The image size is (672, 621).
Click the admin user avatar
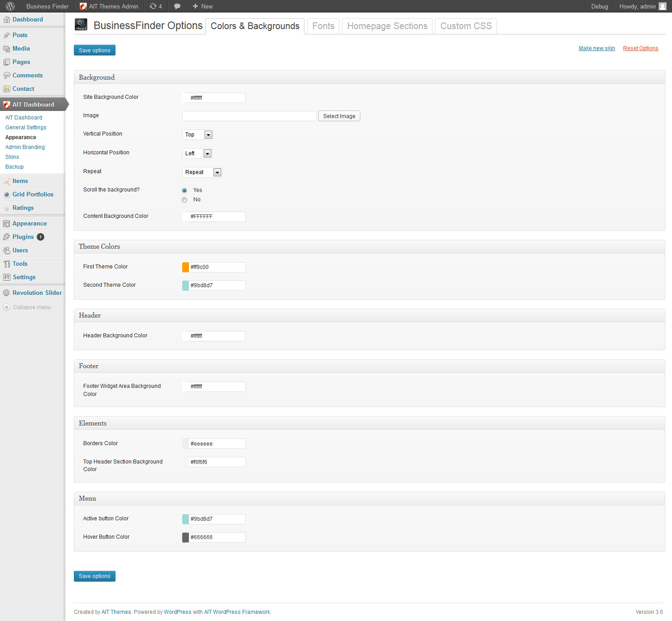[663, 6]
